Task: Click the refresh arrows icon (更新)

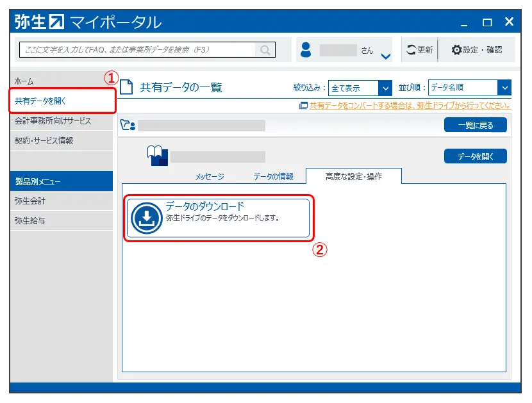Action: [411, 50]
